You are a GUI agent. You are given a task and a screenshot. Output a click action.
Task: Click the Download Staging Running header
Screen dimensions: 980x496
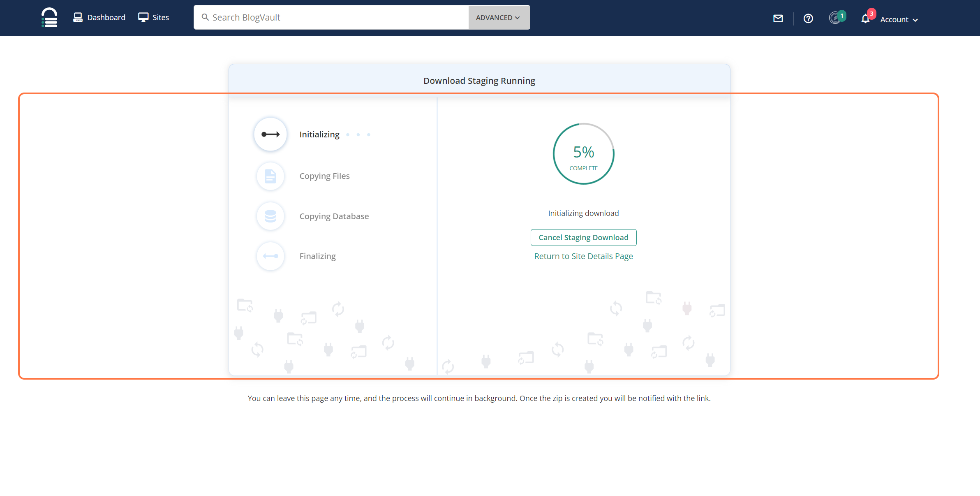pyautogui.click(x=479, y=81)
